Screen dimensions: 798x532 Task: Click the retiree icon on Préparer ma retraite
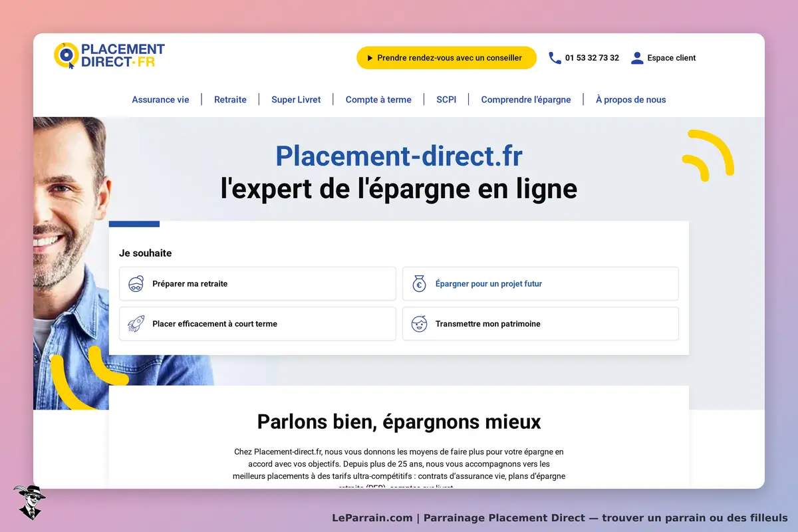coord(136,284)
